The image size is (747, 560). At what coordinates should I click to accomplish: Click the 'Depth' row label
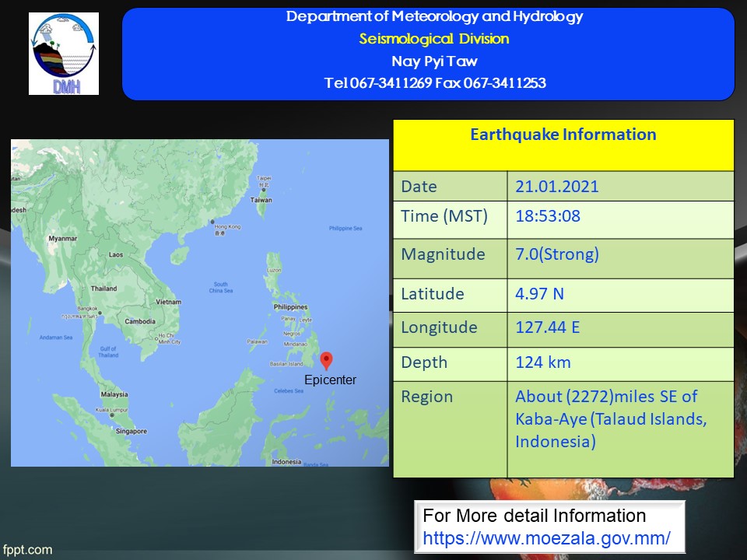pyautogui.click(x=424, y=362)
